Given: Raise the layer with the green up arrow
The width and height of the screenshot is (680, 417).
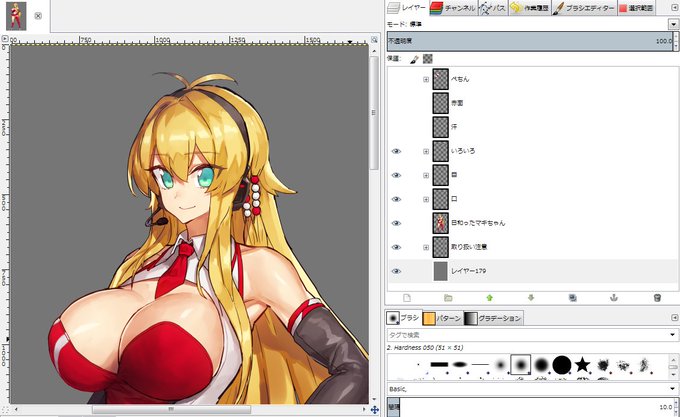Looking at the screenshot, I should [490, 298].
